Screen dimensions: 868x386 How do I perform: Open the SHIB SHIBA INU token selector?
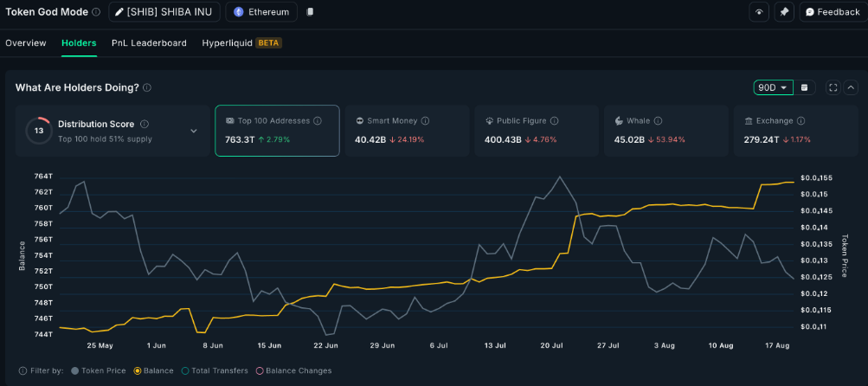click(164, 11)
